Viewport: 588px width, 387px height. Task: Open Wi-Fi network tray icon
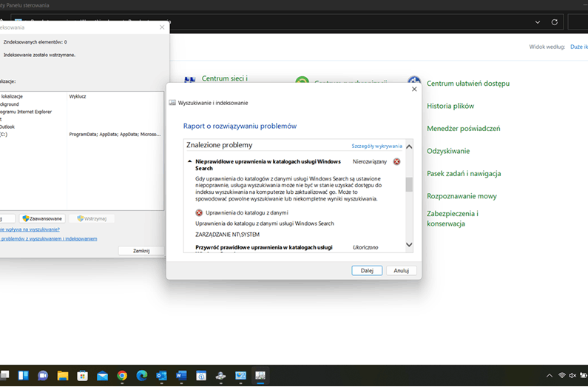[x=562, y=375]
